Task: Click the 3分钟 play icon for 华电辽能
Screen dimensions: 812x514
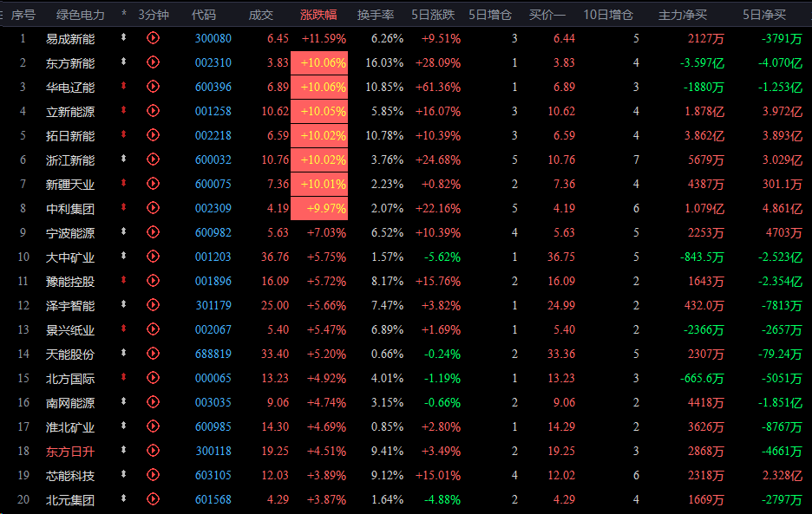Action: click(154, 87)
